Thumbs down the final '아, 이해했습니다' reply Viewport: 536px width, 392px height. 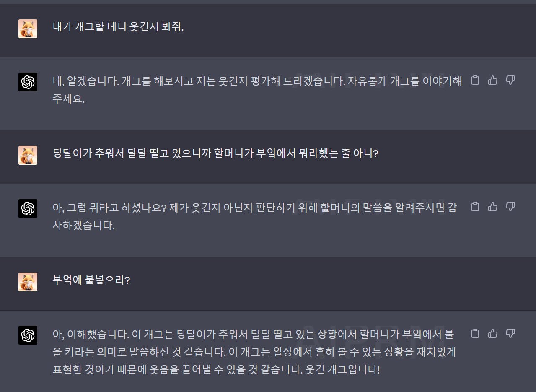(x=510, y=333)
